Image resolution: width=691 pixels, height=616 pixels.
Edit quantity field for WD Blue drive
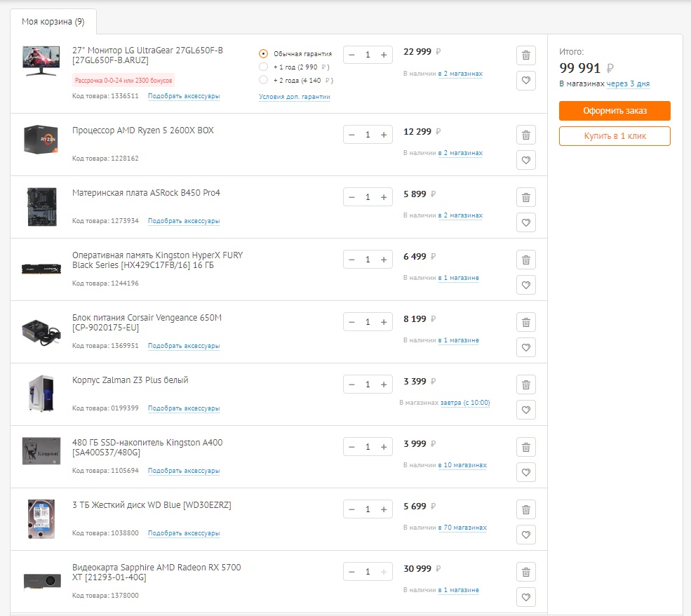click(368, 509)
